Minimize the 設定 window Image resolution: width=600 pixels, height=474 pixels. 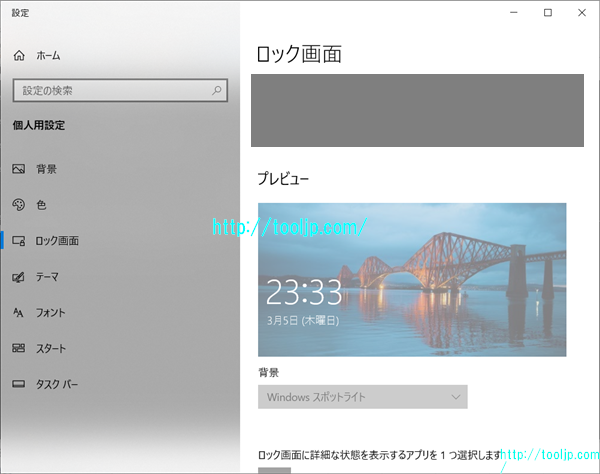[514, 13]
